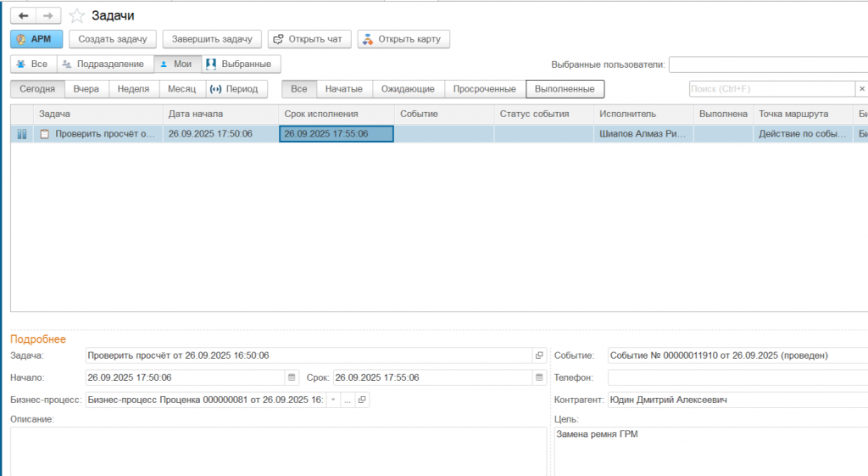Image resolution: width=868 pixels, height=476 pixels.
Task: Switch to the Выполненные status tab
Action: tap(565, 89)
